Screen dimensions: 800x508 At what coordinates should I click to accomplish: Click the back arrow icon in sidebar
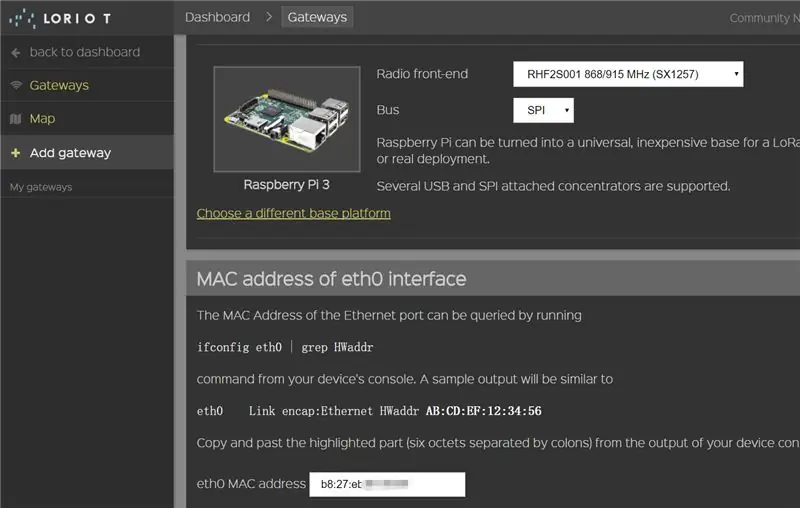(16, 53)
